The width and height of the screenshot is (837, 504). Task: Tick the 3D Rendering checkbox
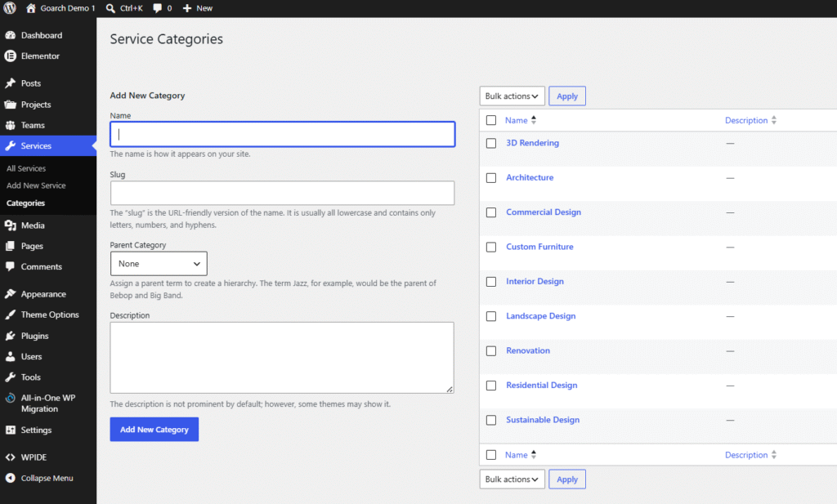pos(491,144)
